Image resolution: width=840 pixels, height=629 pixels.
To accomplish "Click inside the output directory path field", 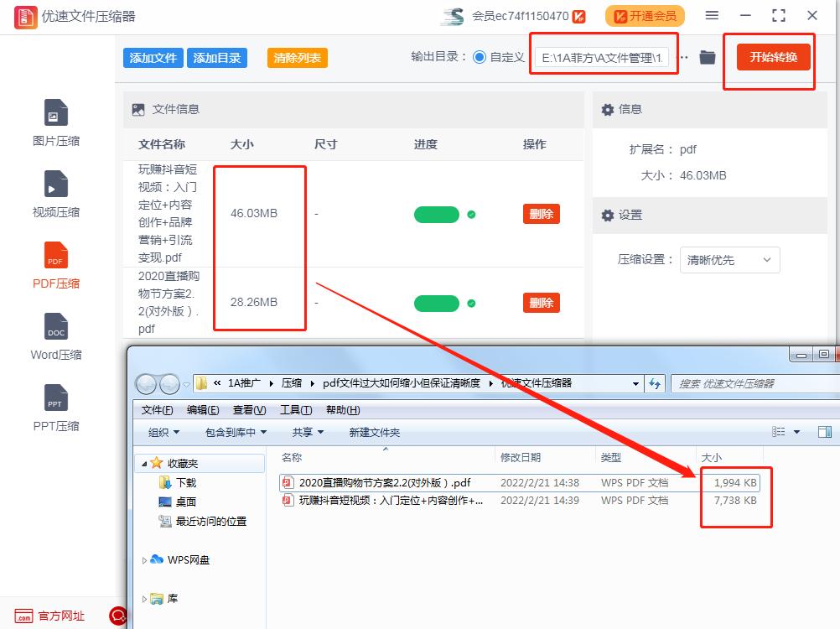I will point(603,57).
